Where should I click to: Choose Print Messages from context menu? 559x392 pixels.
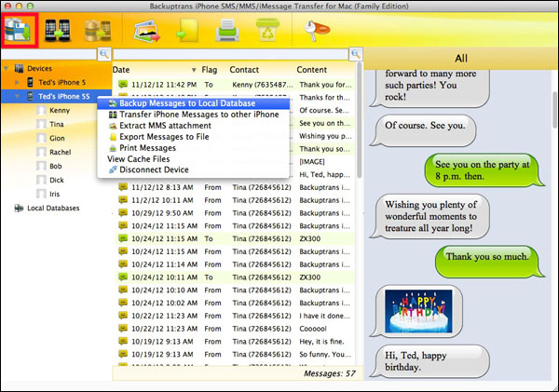click(x=193, y=147)
